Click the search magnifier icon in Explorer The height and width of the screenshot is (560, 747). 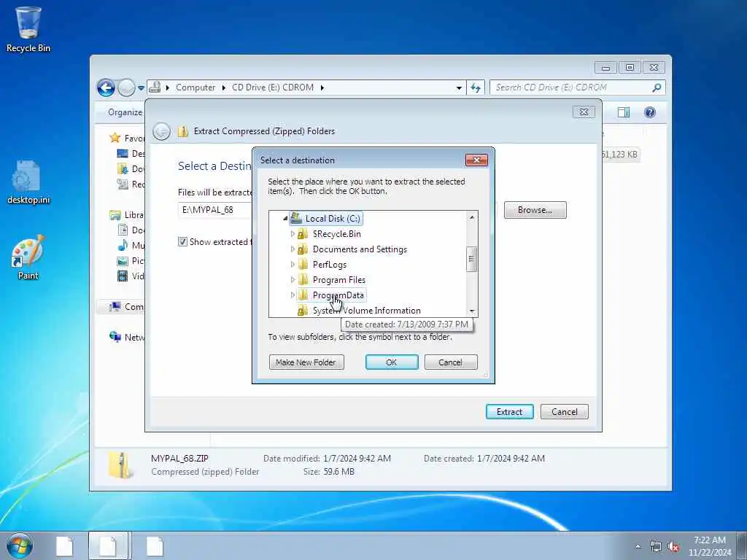pos(657,87)
